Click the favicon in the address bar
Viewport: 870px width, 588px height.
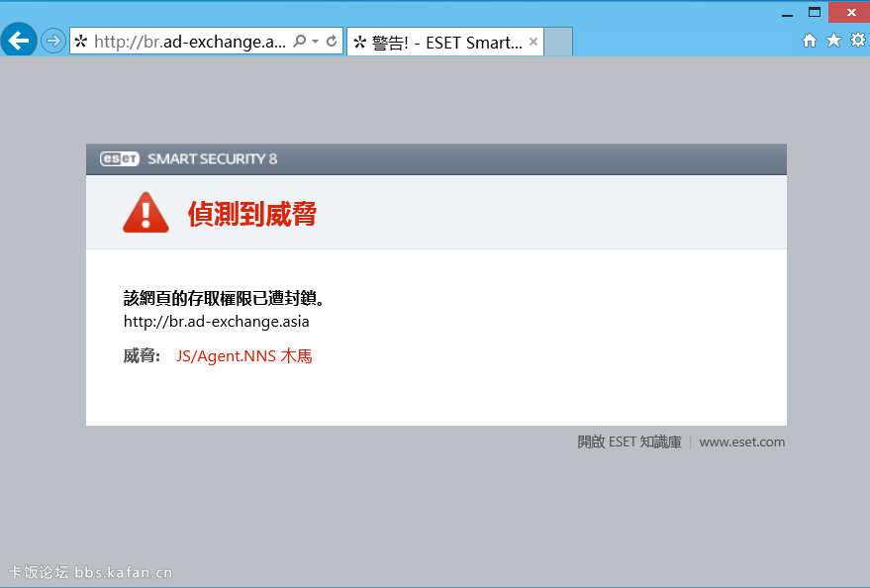[81, 41]
